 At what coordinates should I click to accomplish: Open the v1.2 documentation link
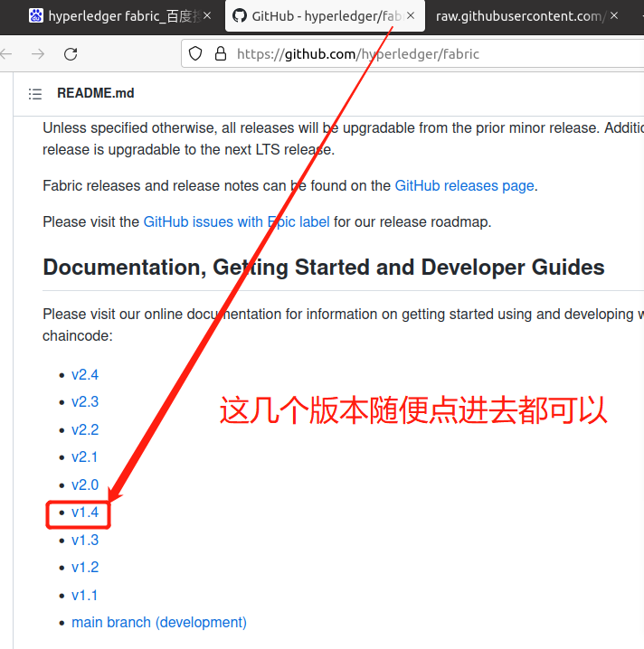[x=85, y=568]
